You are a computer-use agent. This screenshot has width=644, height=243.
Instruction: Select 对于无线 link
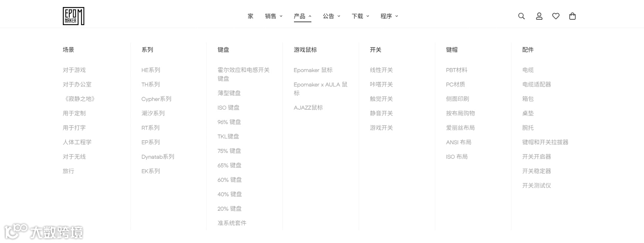coord(74,157)
